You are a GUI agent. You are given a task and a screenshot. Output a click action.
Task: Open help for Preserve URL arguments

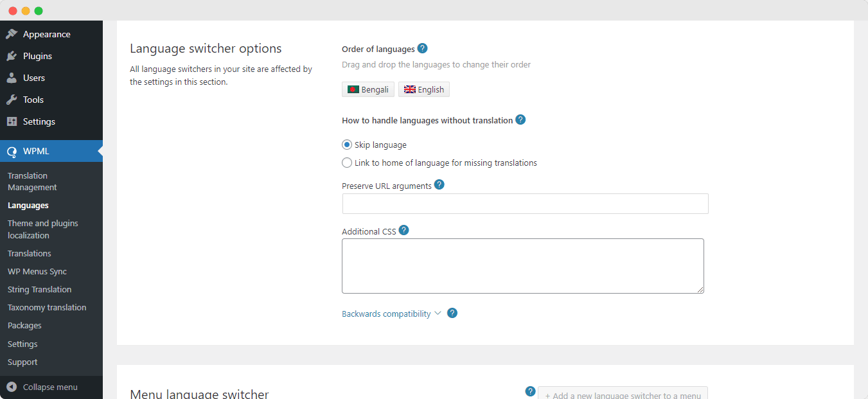pyautogui.click(x=439, y=184)
